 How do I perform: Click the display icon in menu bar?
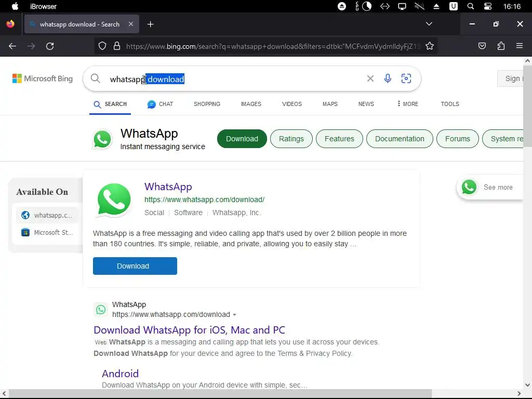click(x=402, y=6)
